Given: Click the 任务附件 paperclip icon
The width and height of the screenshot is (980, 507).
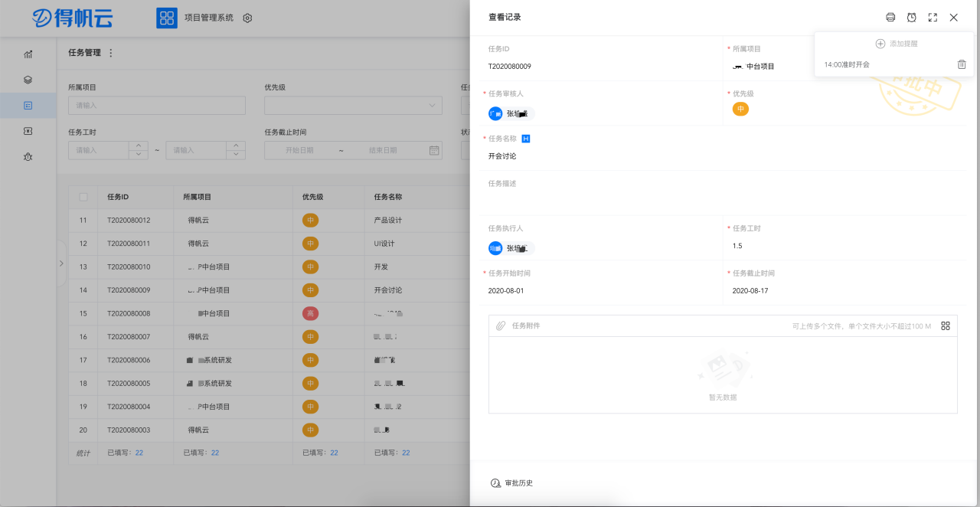Looking at the screenshot, I should point(501,325).
